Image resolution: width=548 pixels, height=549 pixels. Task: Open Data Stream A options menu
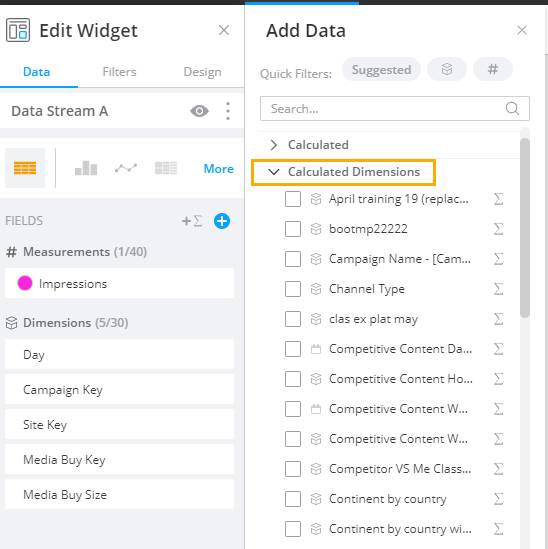tap(228, 111)
